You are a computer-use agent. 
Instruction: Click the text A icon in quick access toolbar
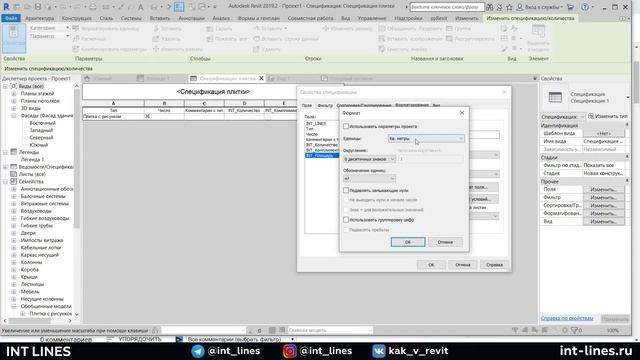[x=140, y=7]
